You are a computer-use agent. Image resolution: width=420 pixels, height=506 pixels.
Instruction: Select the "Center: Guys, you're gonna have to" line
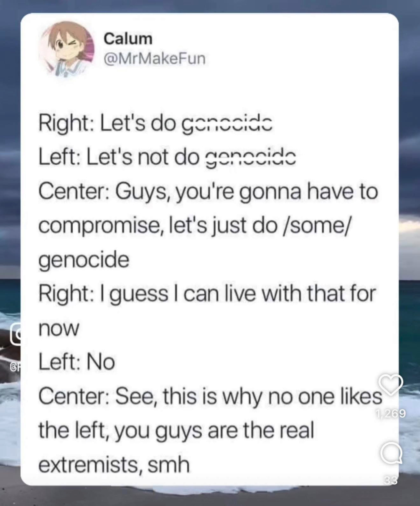coord(208,192)
